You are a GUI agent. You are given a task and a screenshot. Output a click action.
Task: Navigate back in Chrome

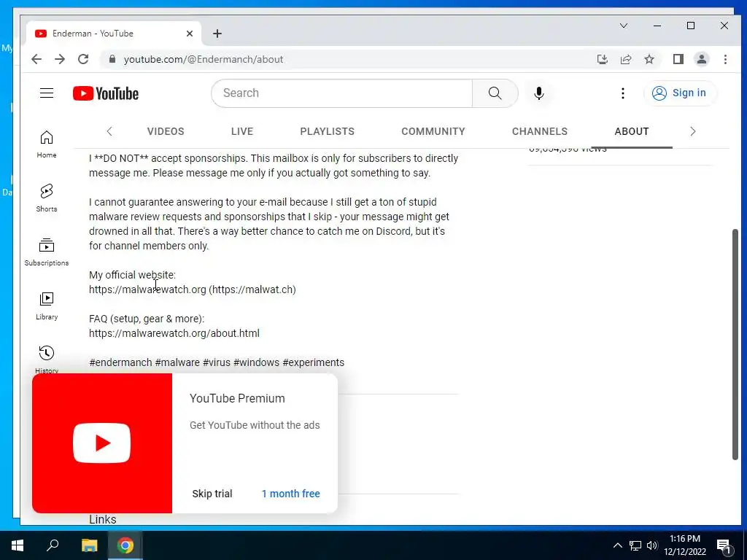coord(36,59)
